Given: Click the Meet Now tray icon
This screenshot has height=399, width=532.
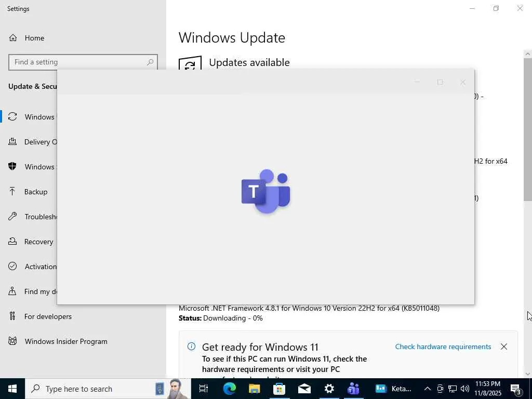Looking at the screenshot, I should coord(440,389).
